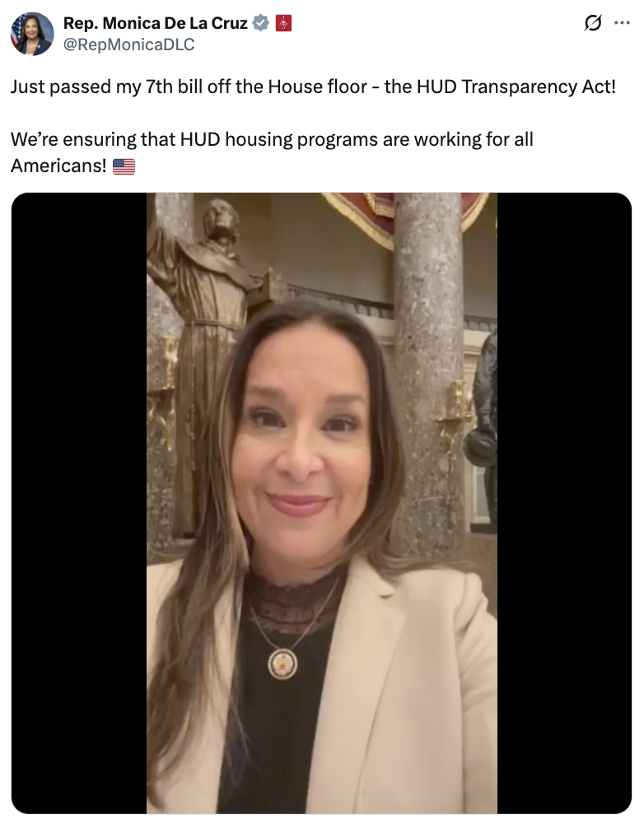Click the red House affiliation badge

(283, 23)
